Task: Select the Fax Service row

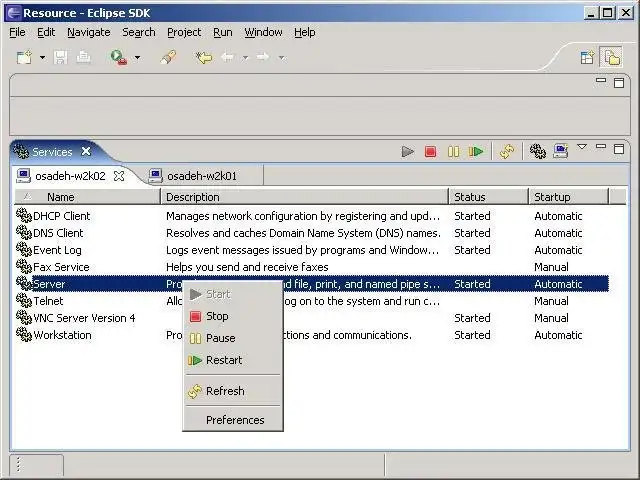Action: coord(312,267)
